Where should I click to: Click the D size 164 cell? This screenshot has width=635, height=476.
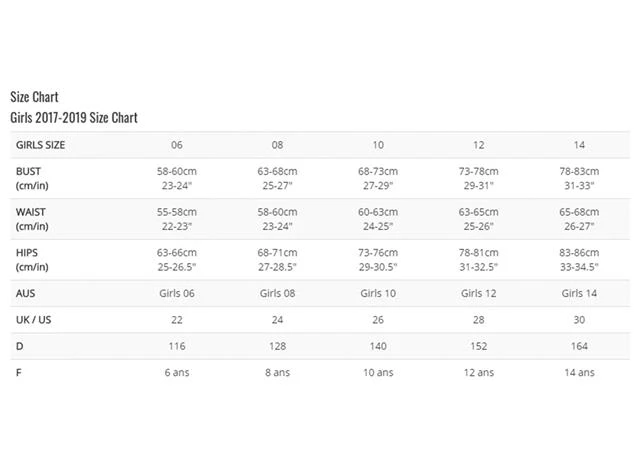tap(579, 345)
